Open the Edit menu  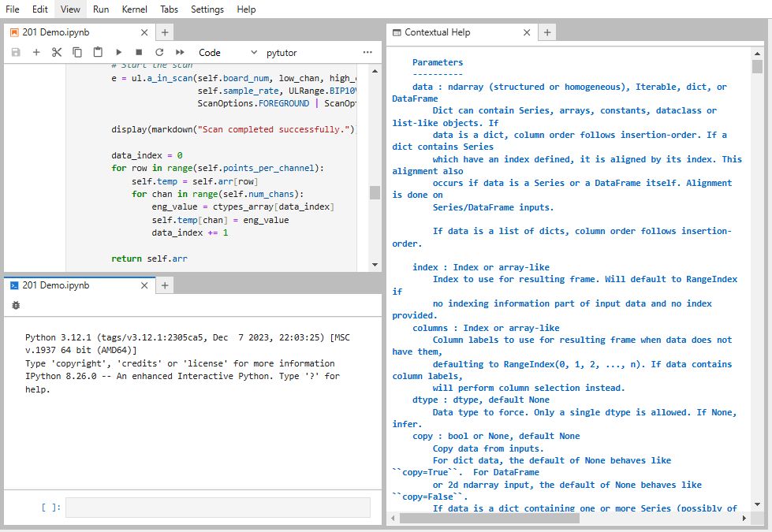[40, 9]
